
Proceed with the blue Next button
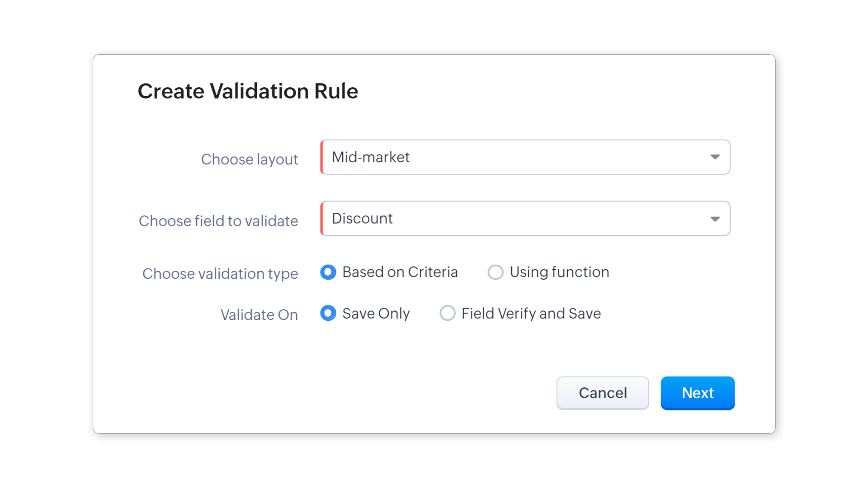click(x=698, y=393)
